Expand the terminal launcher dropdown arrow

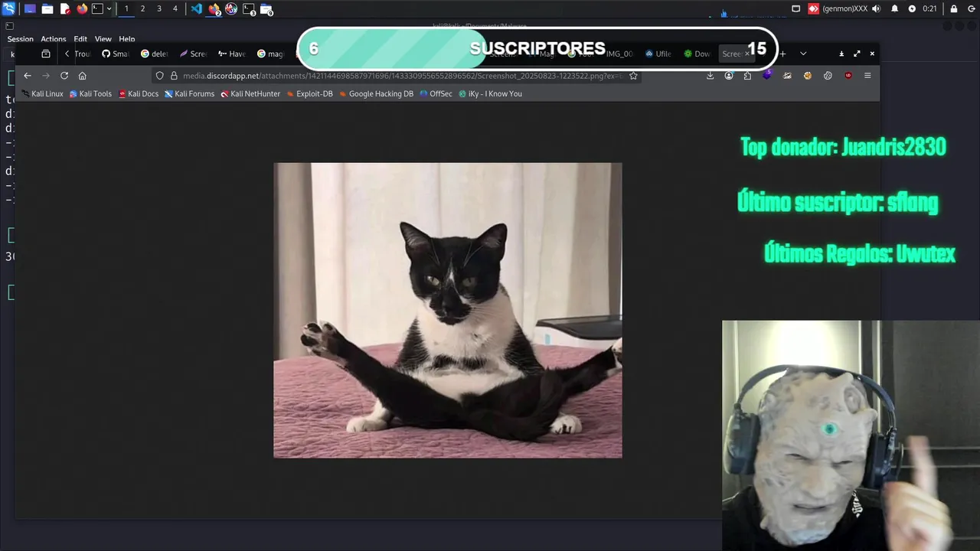109,9
